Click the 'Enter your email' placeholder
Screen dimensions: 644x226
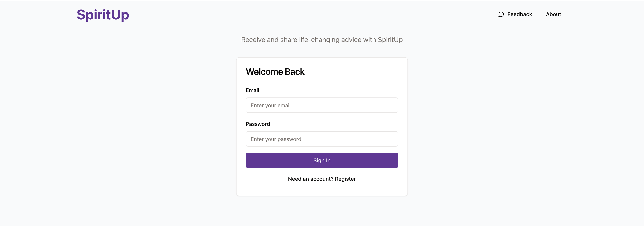[x=270, y=106]
